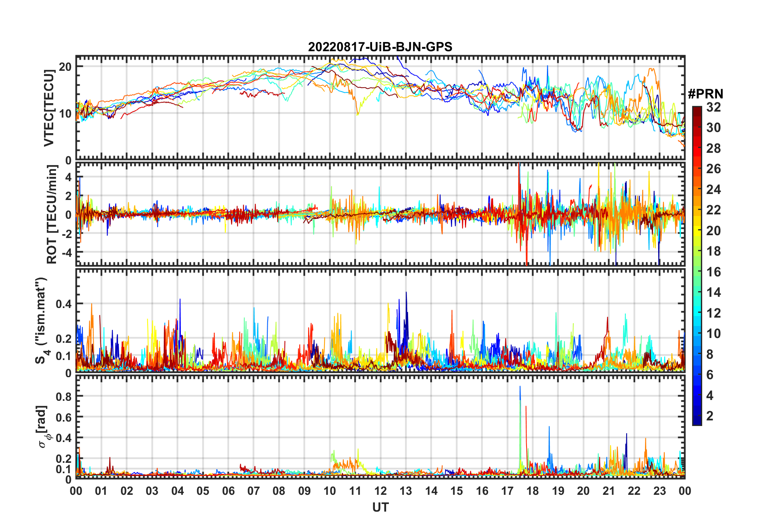761x532 pixels.
Task: Click colorbar tick label "24"
Action: point(713,189)
